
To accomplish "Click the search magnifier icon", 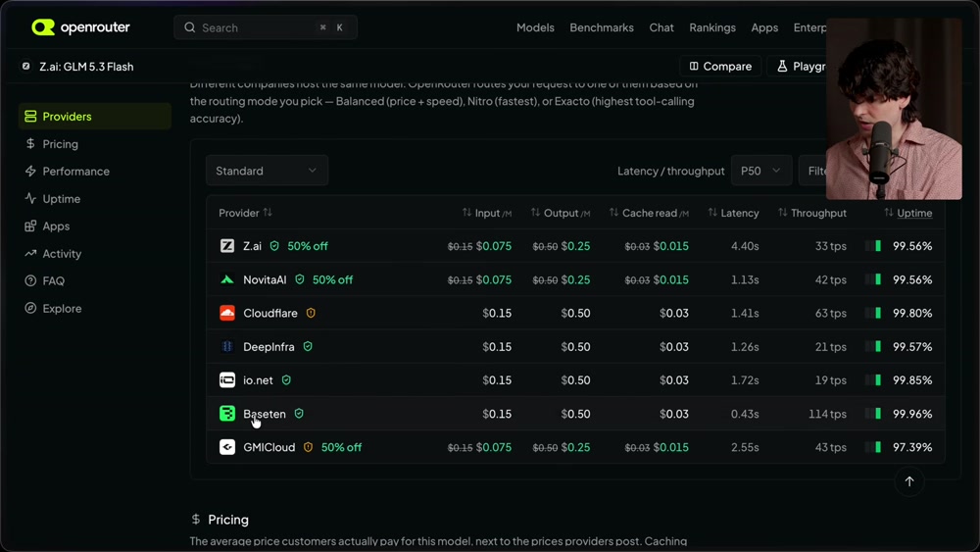I will tap(190, 27).
